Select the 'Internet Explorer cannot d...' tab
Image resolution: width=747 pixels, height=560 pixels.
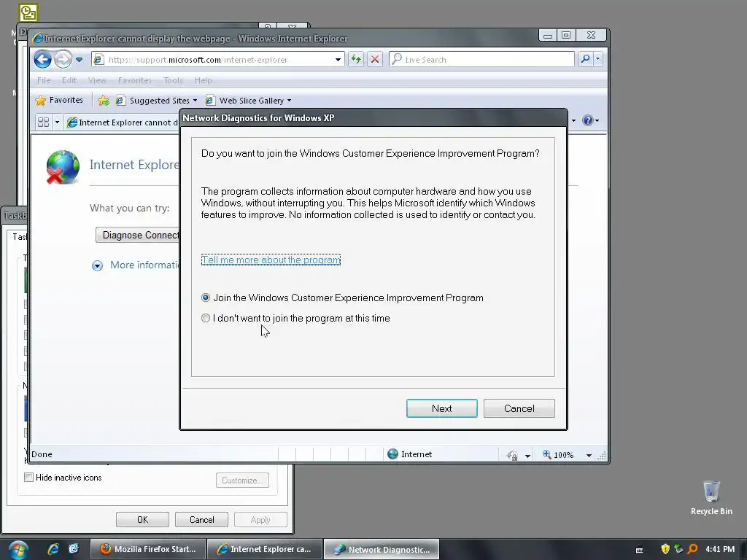(x=123, y=122)
